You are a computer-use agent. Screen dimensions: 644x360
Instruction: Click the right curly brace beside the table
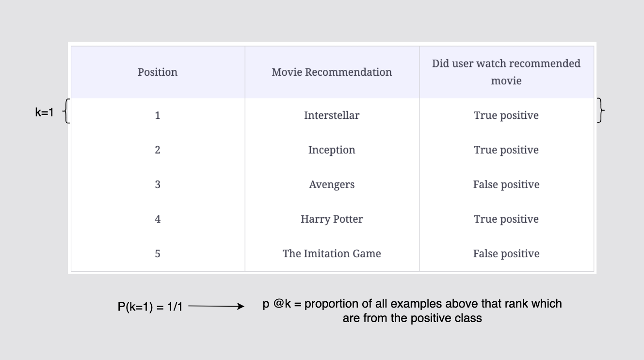[601, 111]
